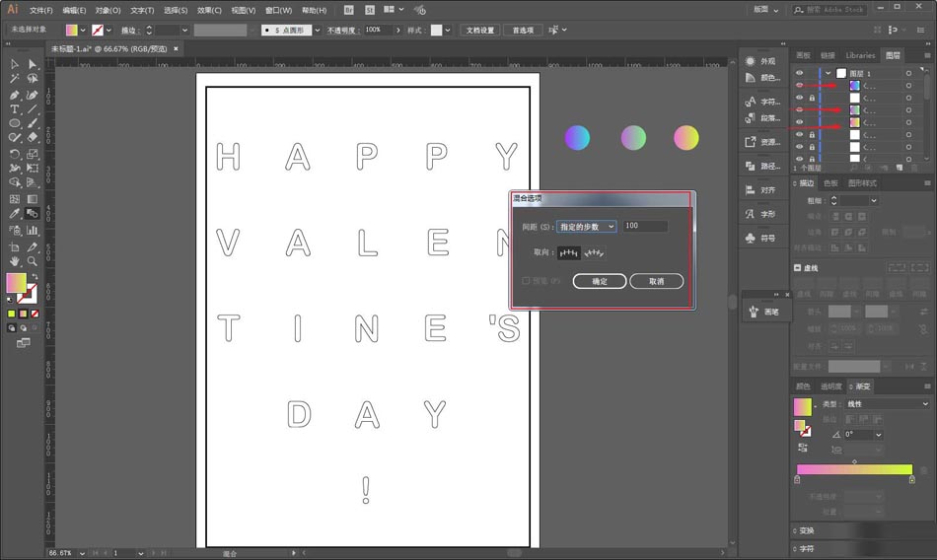Enable the Preview (预览) checkbox in blend dialog
937x560 pixels.
[526, 281]
